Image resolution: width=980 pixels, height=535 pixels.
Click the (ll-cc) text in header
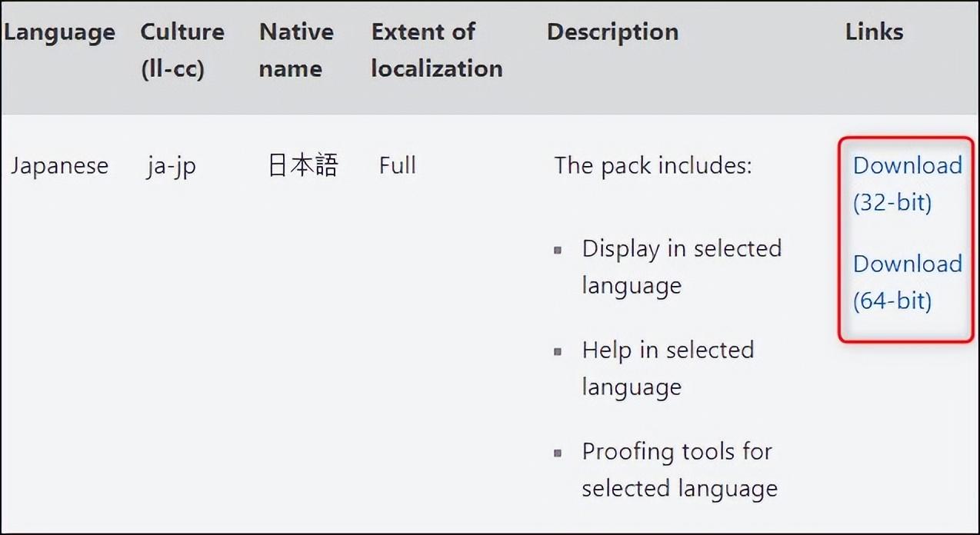point(172,69)
